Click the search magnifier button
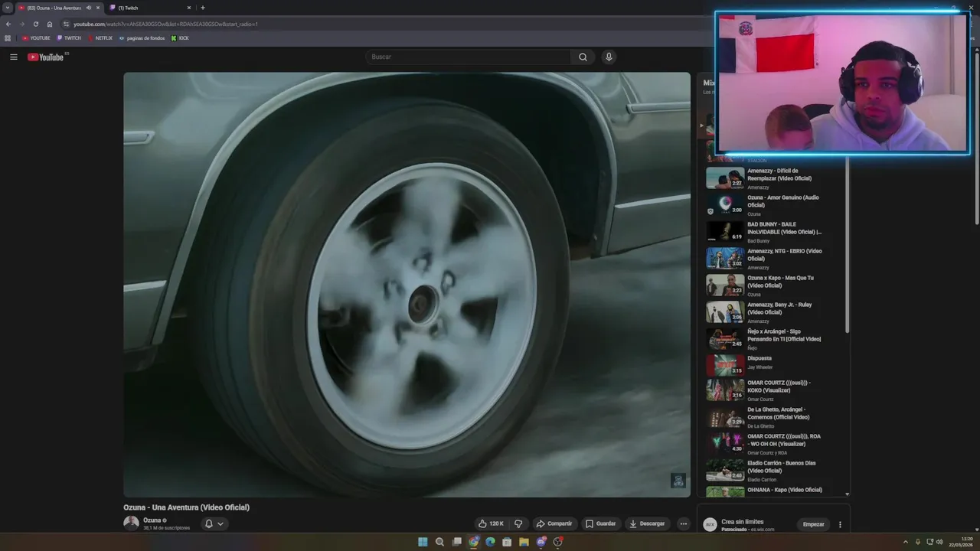Viewport: 980px width, 551px height. pyautogui.click(x=583, y=57)
